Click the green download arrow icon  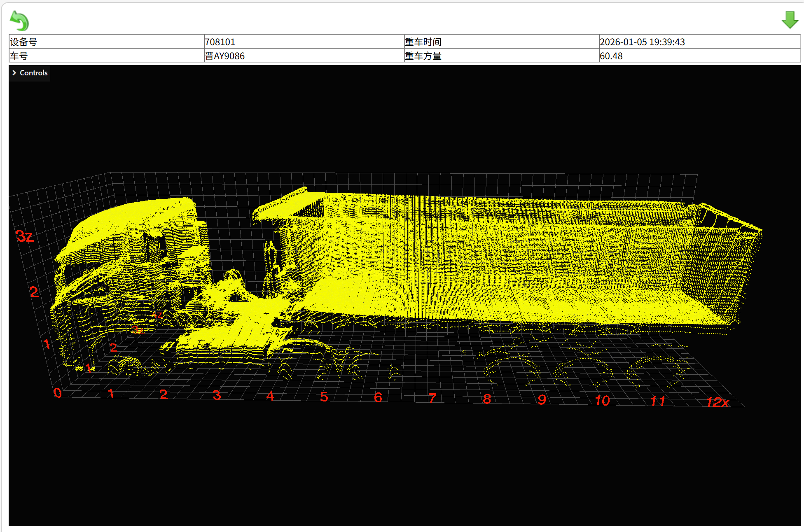(x=790, y=20)
